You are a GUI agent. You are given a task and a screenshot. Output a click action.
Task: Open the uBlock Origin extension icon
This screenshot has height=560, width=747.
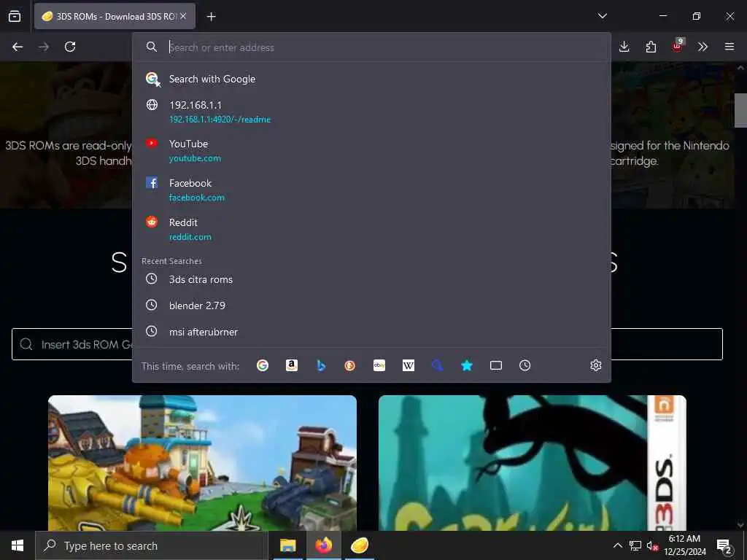click(x=678, y=46)
